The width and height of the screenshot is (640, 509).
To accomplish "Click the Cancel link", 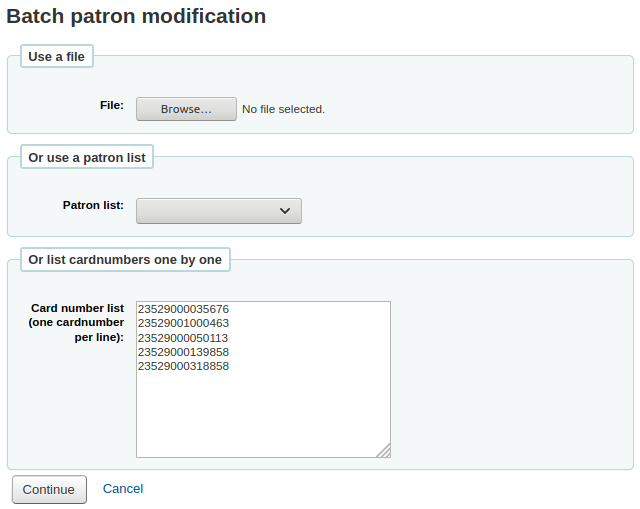I will [x=123, y=489].
